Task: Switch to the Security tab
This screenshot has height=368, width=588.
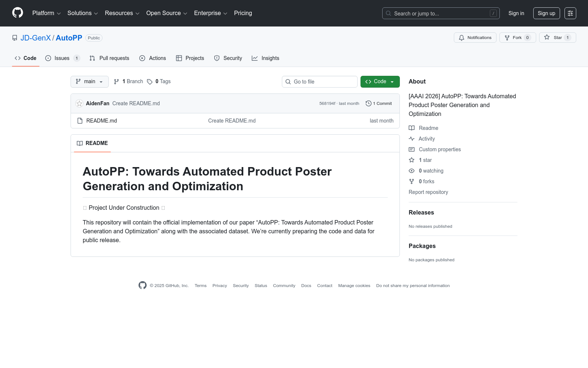Action: (x=228, y=58)
